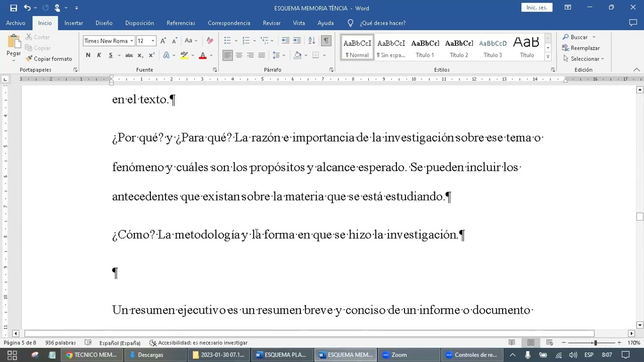Apply superscript formatting

point(151,55)
